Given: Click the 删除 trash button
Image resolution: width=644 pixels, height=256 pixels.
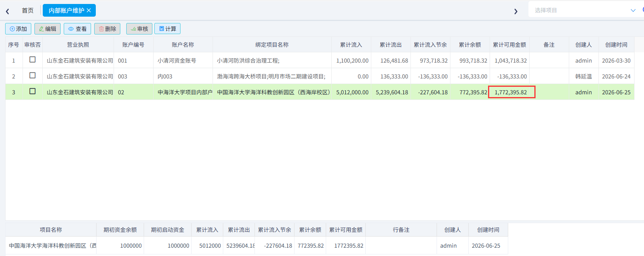Looking at the screenshot, I should click(x=107, y=29).
